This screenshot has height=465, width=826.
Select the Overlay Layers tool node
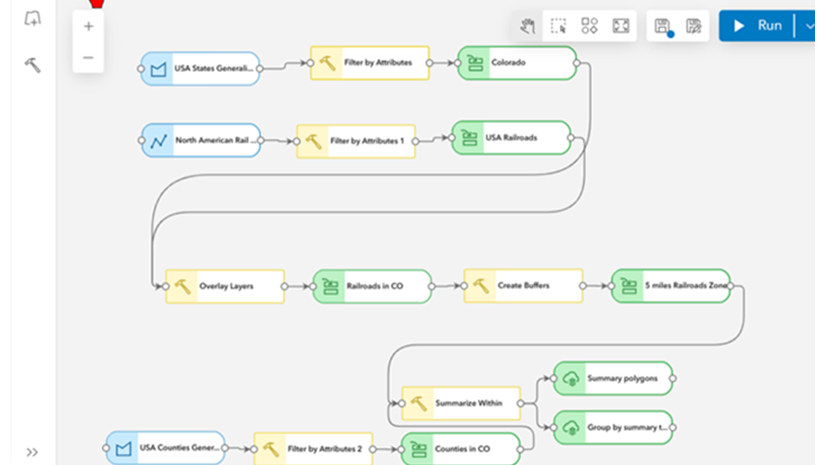click(x=225, y=286)
